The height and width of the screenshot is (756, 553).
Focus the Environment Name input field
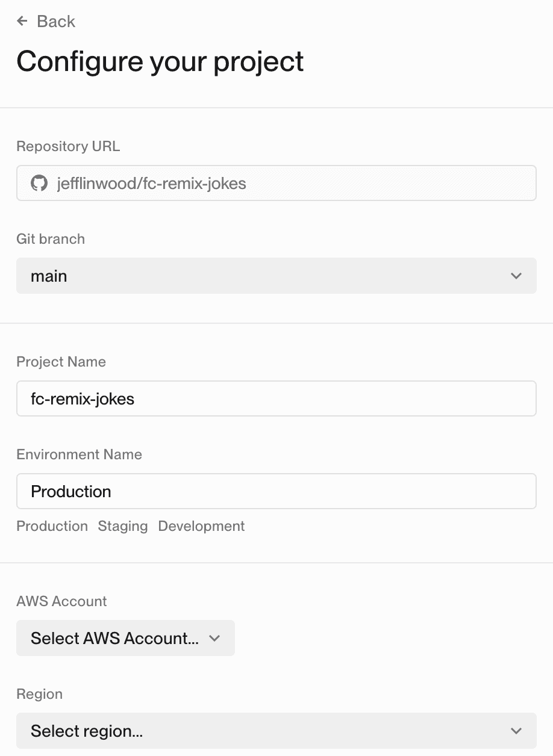pyautogui.click(x=276, y=491)
